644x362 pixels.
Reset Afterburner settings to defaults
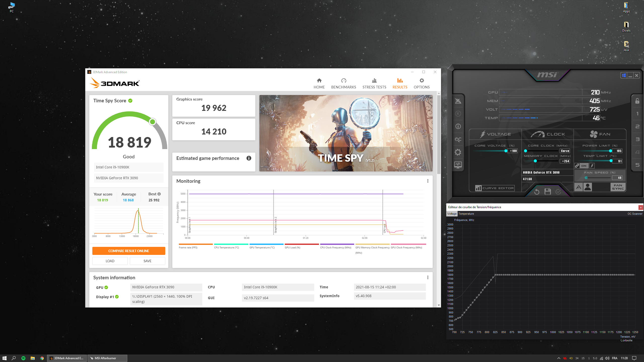tap(537, 192)
